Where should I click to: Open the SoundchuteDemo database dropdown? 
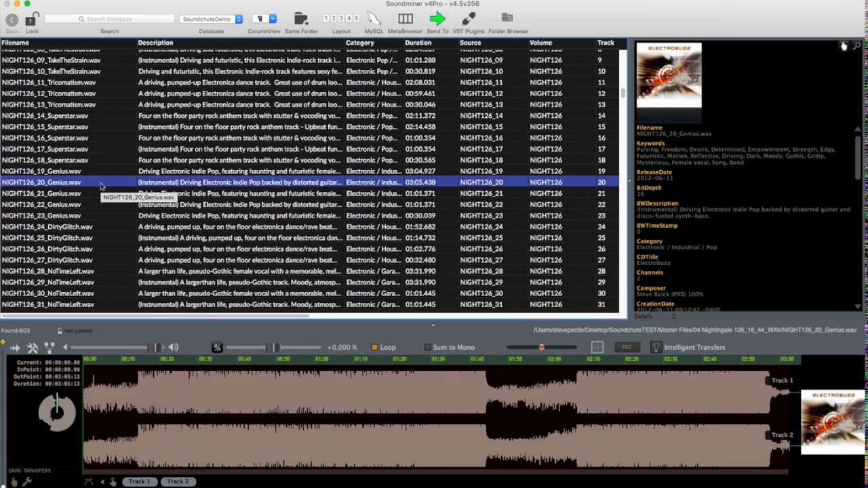(x=212, y=19)
